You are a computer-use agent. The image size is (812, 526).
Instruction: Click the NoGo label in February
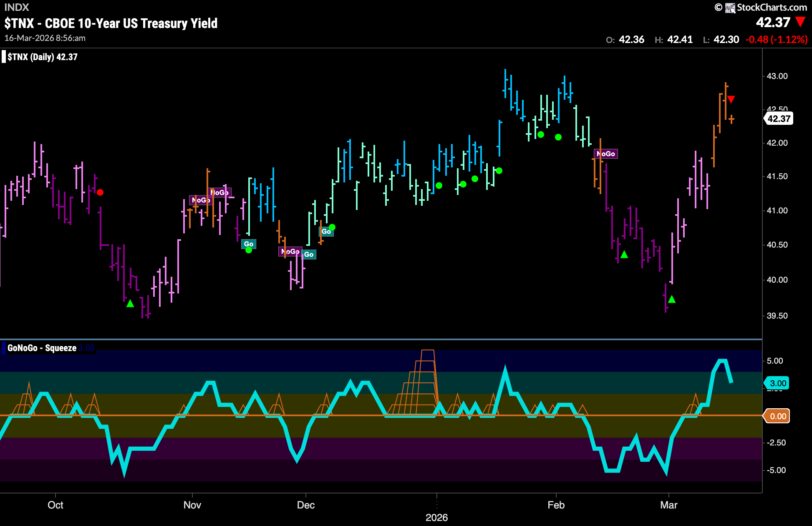(x=605, y=154)
